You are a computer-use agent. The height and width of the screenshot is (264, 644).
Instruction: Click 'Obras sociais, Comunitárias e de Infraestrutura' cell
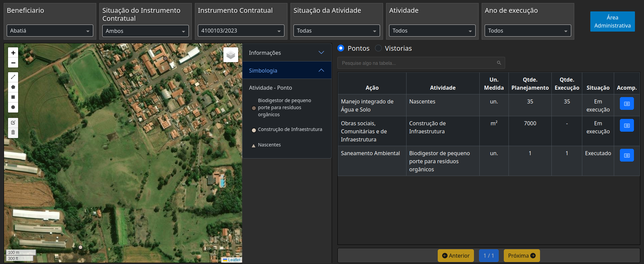[372, 131]
